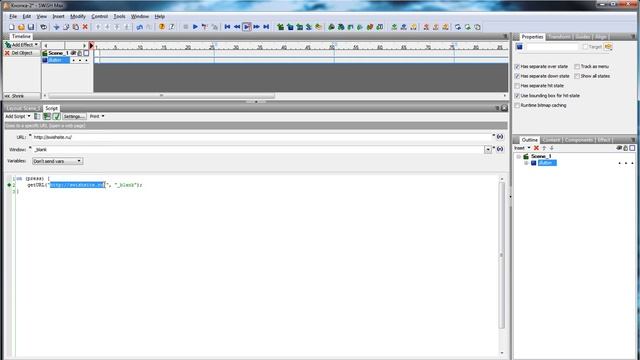Click the Paste toolbar icon
640x360 pixels.
point(76,27)
